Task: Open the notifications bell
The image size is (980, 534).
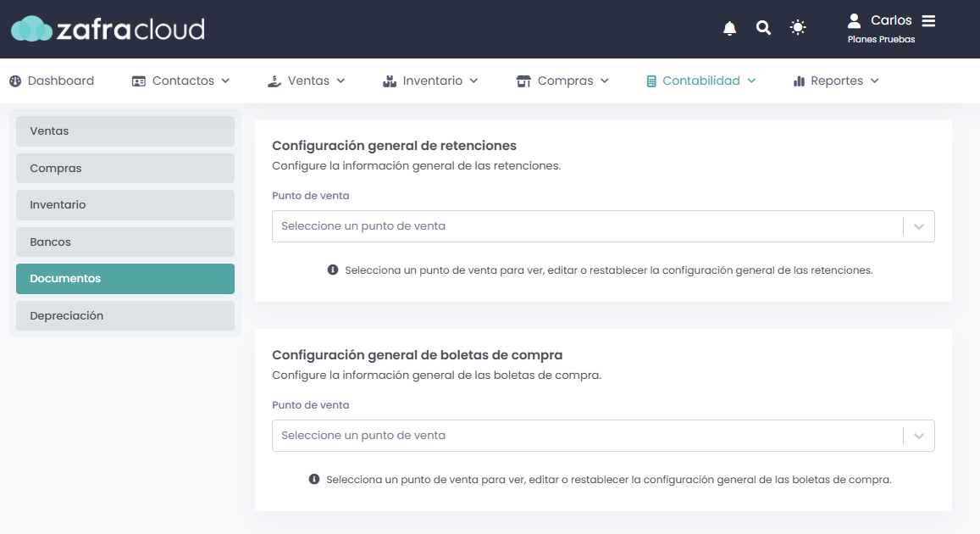Action: coord(729,28)
